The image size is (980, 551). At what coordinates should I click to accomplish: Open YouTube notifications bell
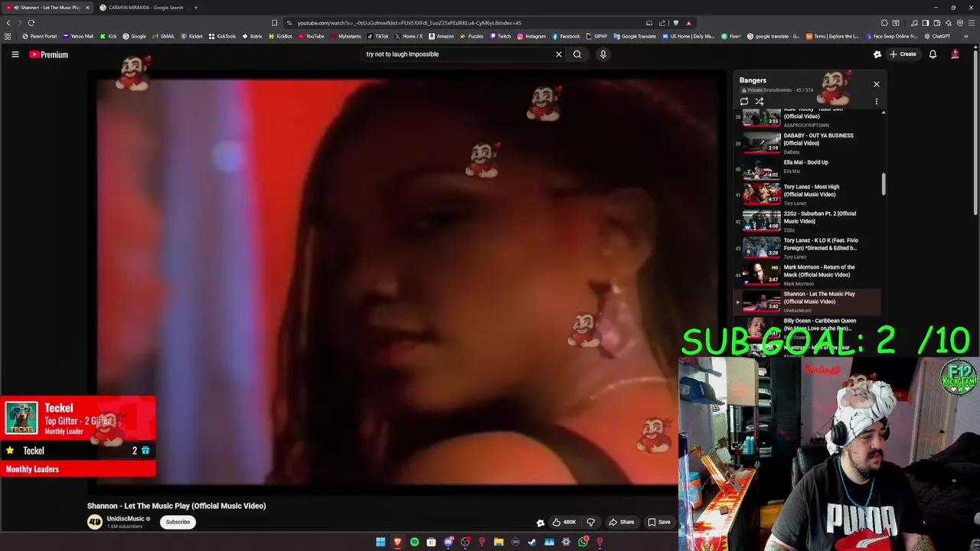pos(933,54)
